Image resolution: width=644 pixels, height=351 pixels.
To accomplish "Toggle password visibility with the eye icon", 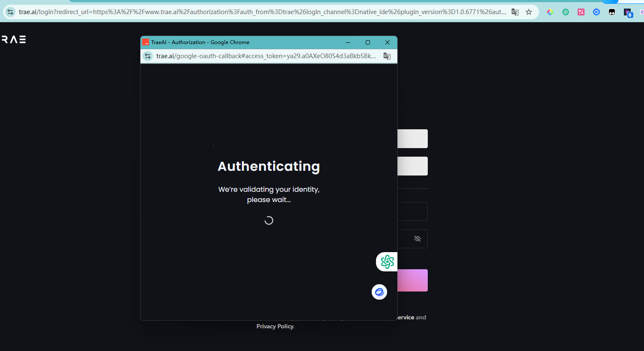I will click(417, 239).
